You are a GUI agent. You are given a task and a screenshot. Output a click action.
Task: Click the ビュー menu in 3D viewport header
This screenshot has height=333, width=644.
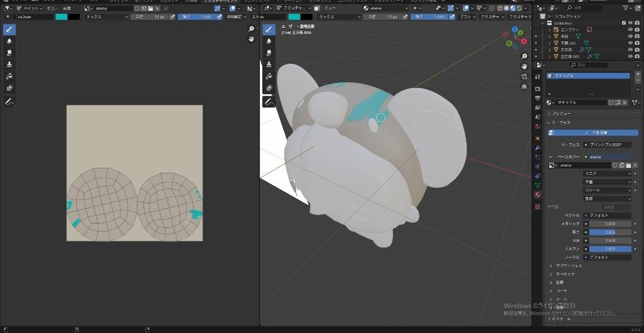pyautogui.click(x=330, y=8)
